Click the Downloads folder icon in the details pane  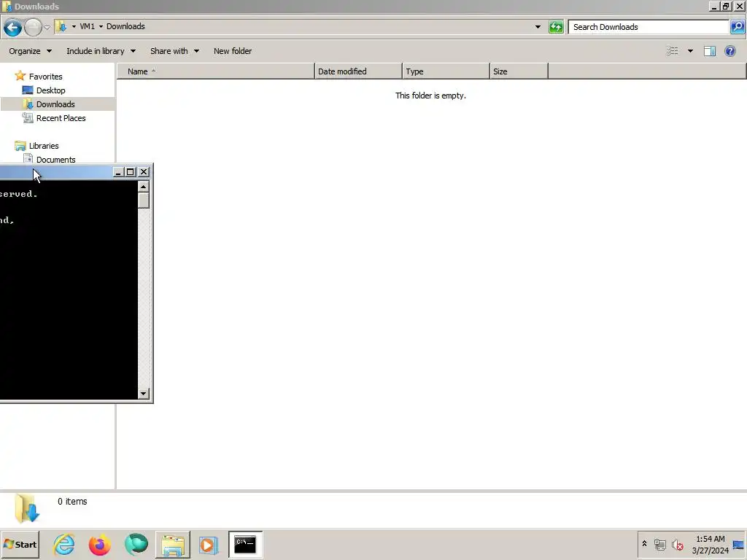27,508
